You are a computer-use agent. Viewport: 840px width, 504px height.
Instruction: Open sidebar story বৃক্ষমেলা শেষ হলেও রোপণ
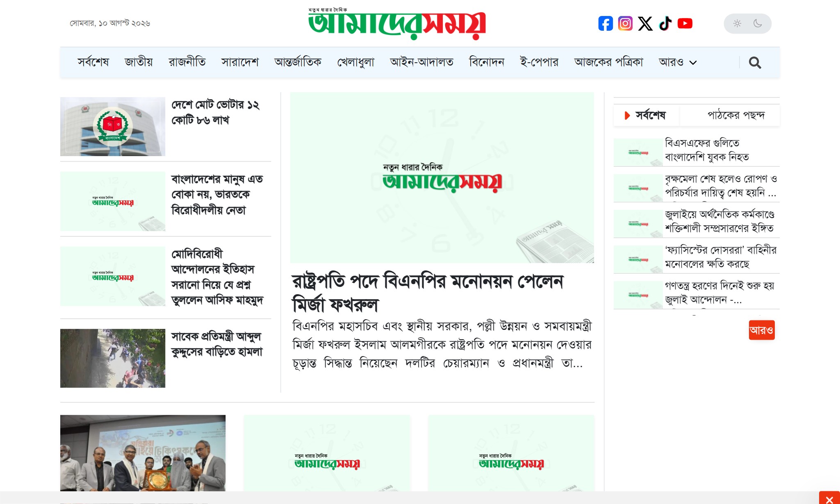(721, 186)
